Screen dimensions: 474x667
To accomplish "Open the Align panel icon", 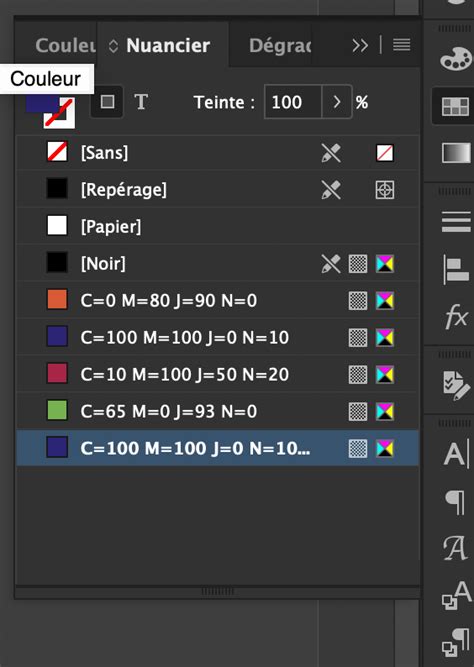I will (x=456, y=269).
